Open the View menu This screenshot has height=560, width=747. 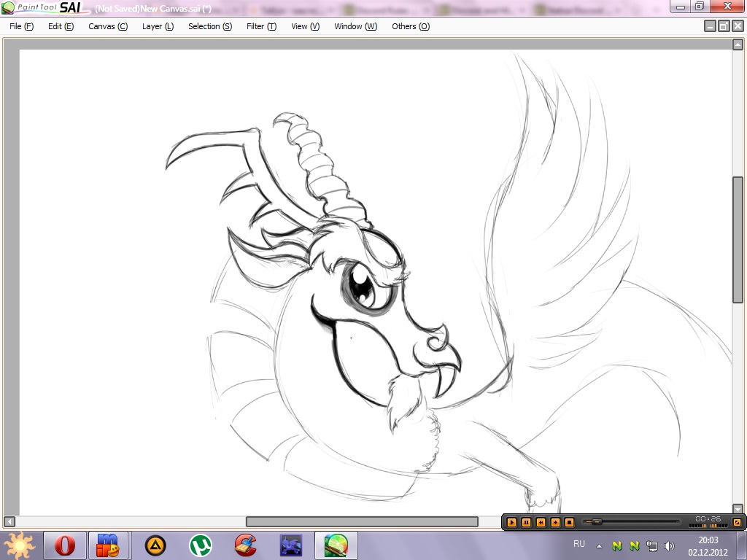305,26
